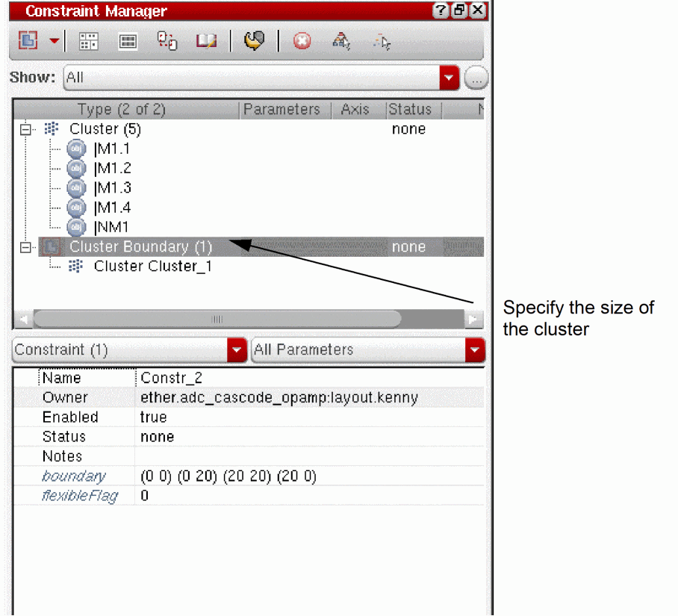Select the Cluster Cluster_1 tree item
This screenshot has height=616, width=678.
(x=152, y=267)
